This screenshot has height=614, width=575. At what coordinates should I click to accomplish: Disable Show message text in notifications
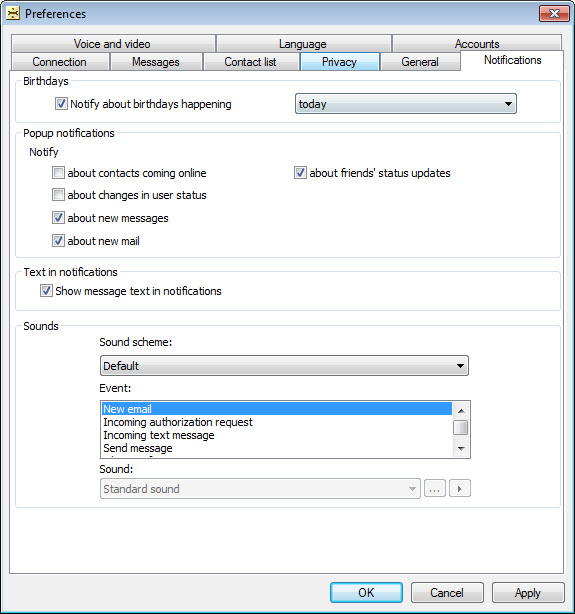pyautogui.click(x=46, y=291)
